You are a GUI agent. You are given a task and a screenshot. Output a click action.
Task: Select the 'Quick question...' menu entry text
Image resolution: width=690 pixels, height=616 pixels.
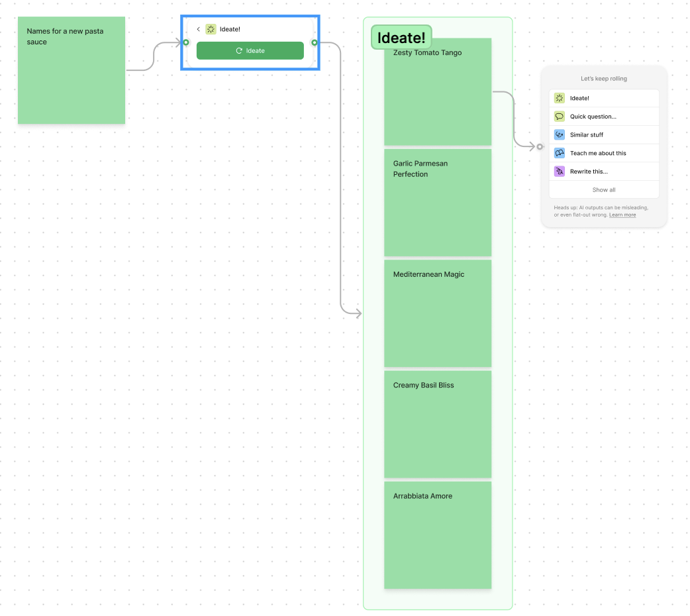click(x=593, y=117)
